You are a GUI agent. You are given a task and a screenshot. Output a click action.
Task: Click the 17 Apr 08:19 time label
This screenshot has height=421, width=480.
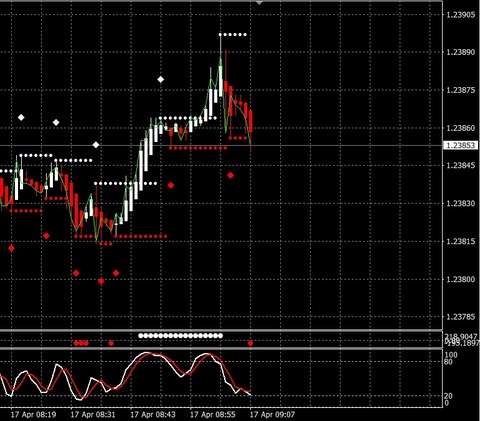(x=33, y=415)
